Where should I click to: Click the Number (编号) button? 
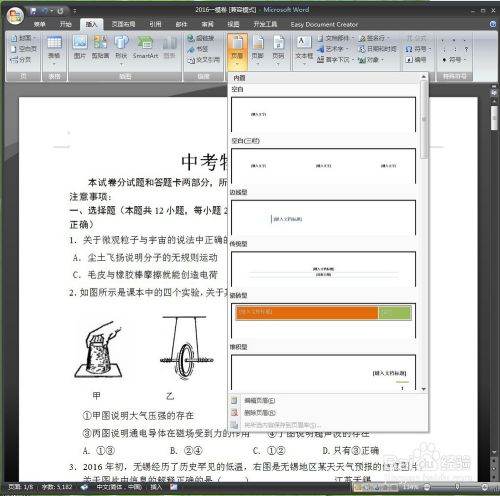point(415,60)
